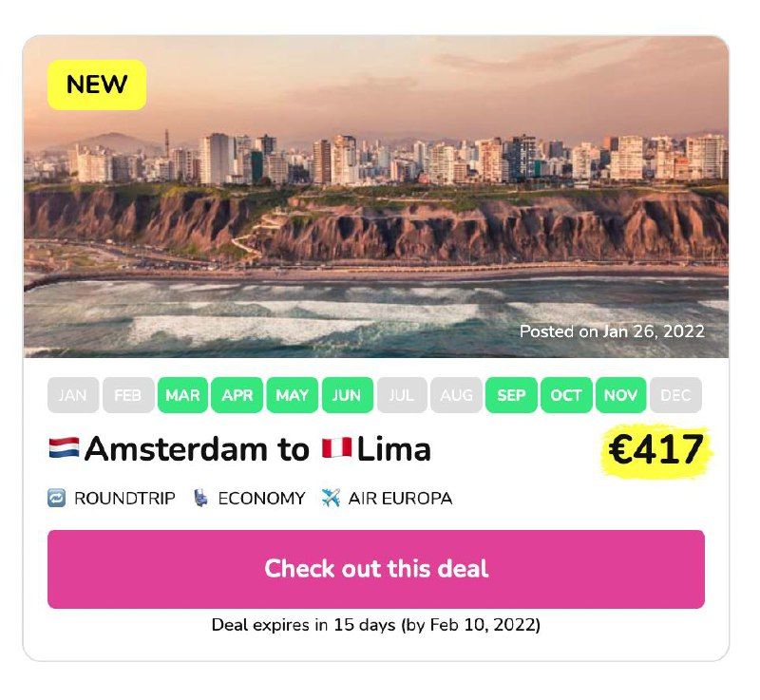Pick the OCT month chip

pyautogui.click(x=566, y=395)
